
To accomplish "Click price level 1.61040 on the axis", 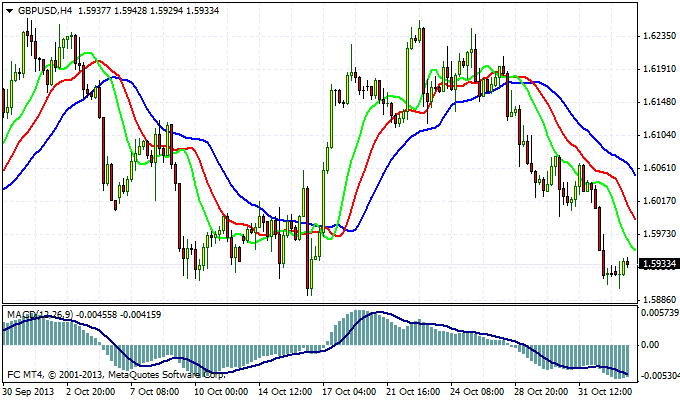I will tap(659, 134).
